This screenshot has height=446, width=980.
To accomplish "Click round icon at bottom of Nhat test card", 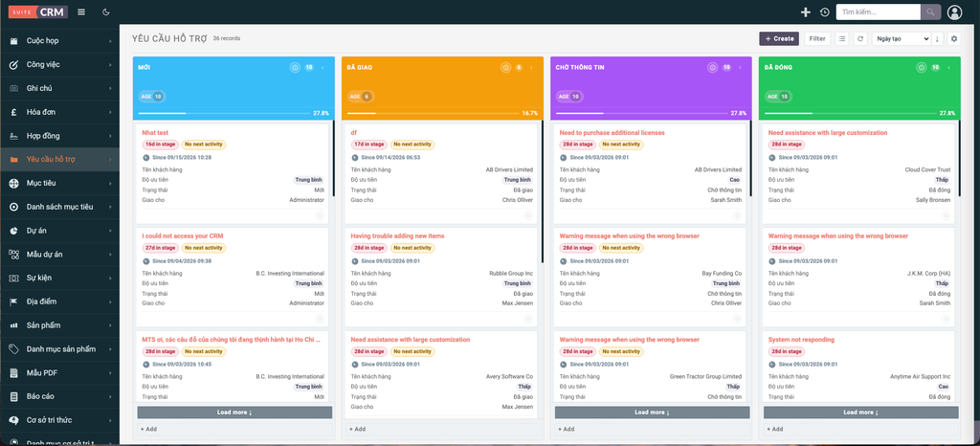I will click(x=320, y=215).
